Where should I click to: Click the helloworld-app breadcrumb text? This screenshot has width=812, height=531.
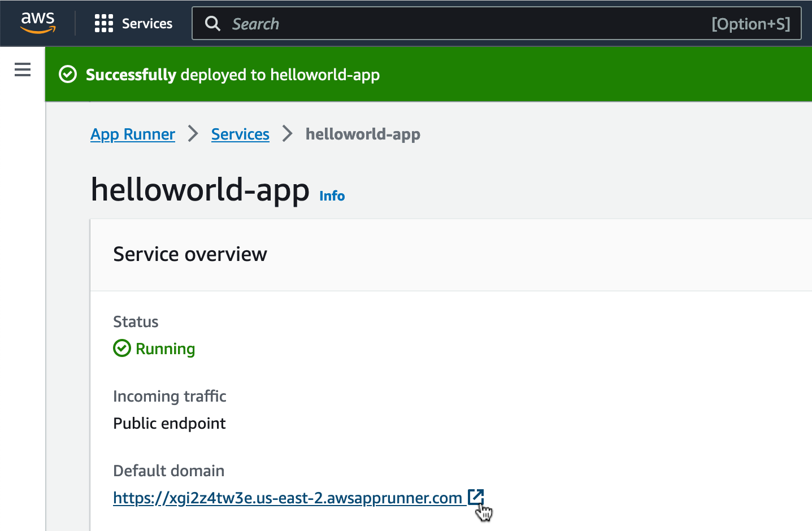tap(363, 134)
